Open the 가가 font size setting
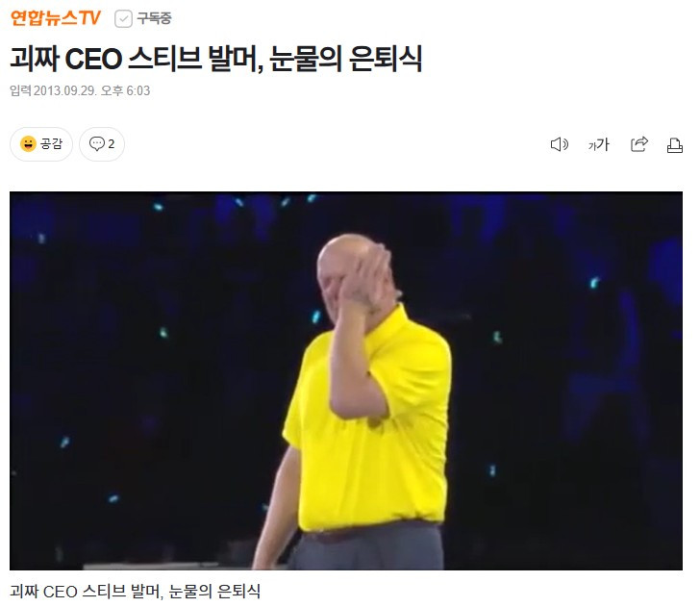The image size is (700, 607). [x=599, y=144]
